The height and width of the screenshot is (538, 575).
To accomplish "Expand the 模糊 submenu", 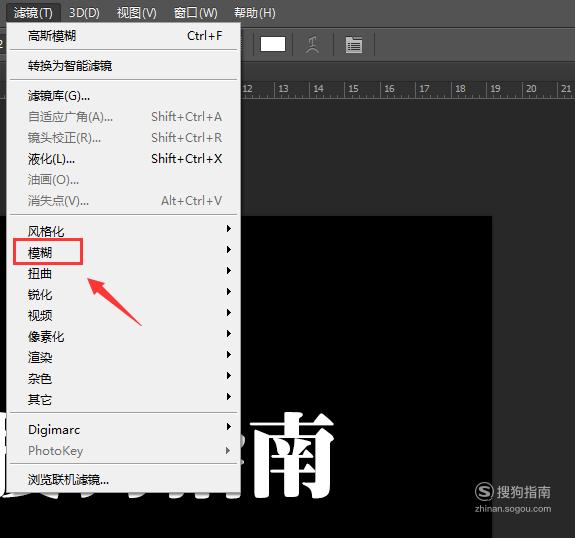I will pyautogui.click(x=124, y=252).
